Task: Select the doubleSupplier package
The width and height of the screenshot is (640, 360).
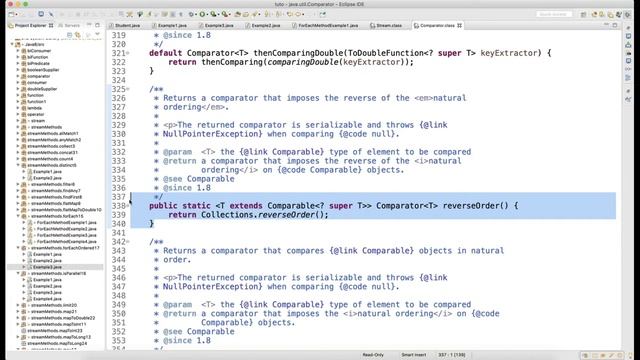Action: tap(42, 89)
